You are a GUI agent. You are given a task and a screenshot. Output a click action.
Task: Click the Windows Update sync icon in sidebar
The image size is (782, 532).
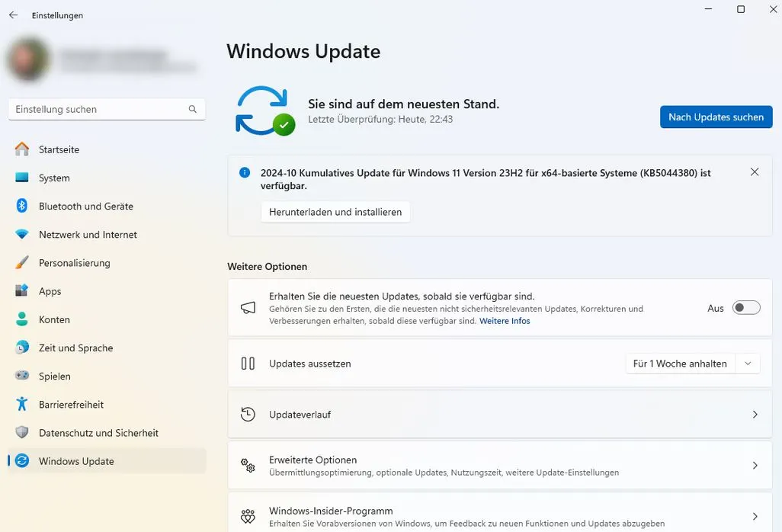tap(22, 460)
